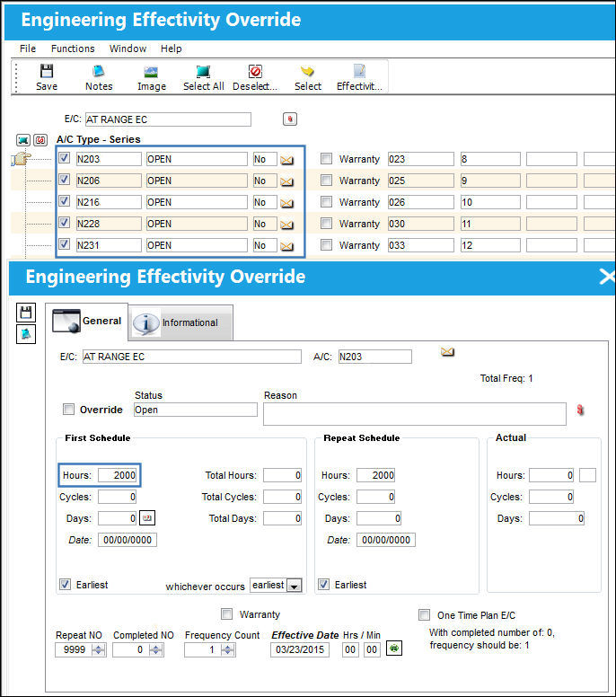
Task: Click the 030 cell in the N228 row
Action: click(421, 224)
